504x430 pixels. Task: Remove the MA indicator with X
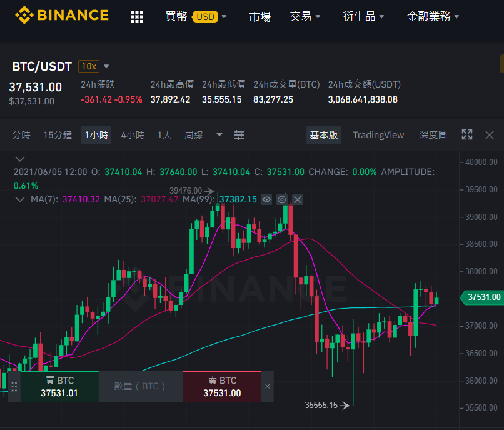click(298, 199)
